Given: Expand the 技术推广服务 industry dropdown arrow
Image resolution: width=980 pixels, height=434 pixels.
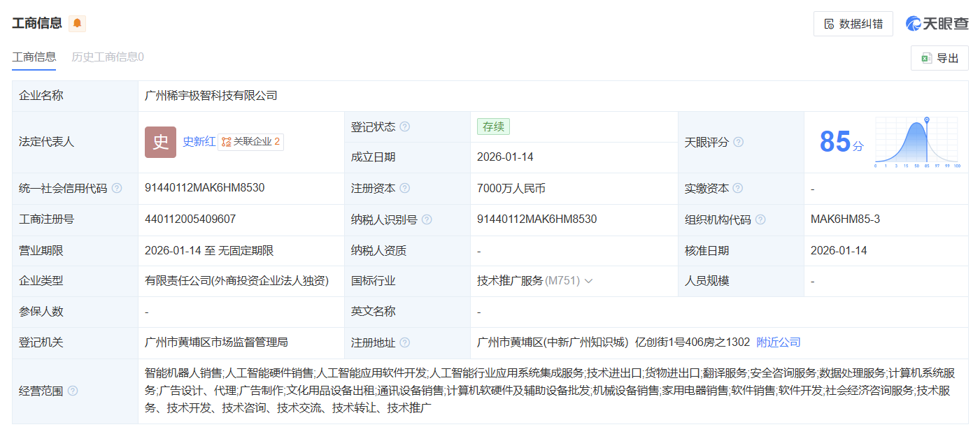Looking at the screenshot, I should point(588,281).
